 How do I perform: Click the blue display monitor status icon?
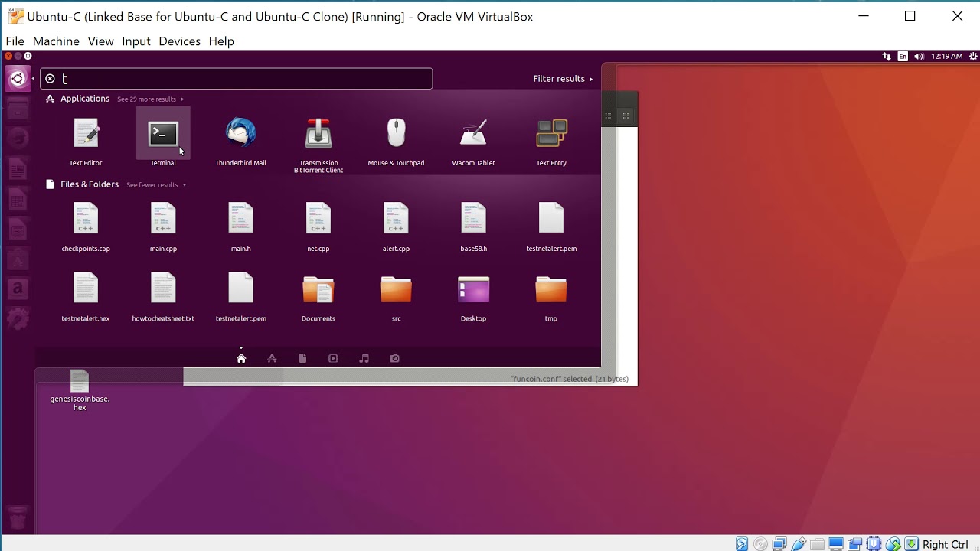pyautogui.click(x=836, y=544)
